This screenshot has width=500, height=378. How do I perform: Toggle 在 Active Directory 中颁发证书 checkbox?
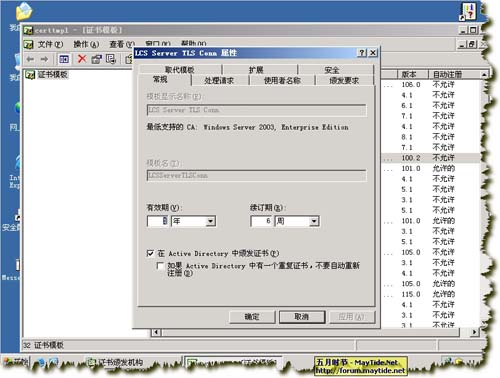click(150, 253)
